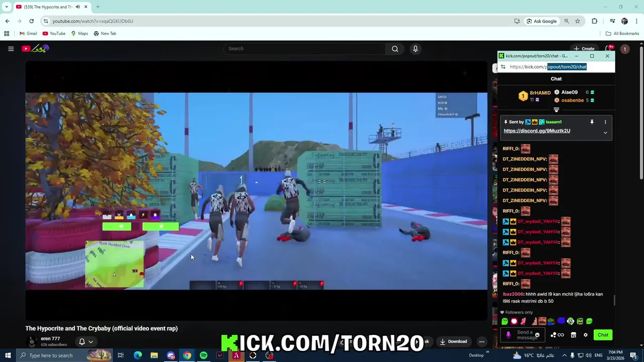Open the channel points infinity icon
The height and width of the screenshot is (362, 644).
(x=560, y=335)
